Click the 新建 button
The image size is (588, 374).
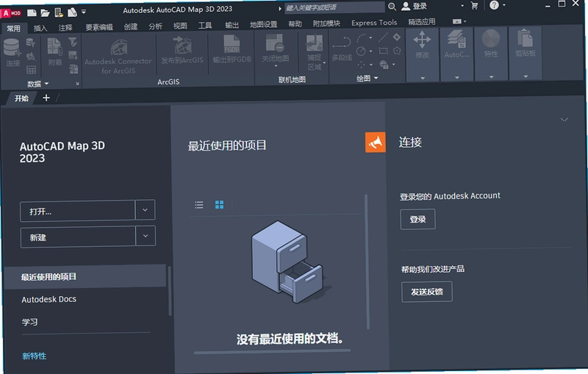[x=78, y=237]
